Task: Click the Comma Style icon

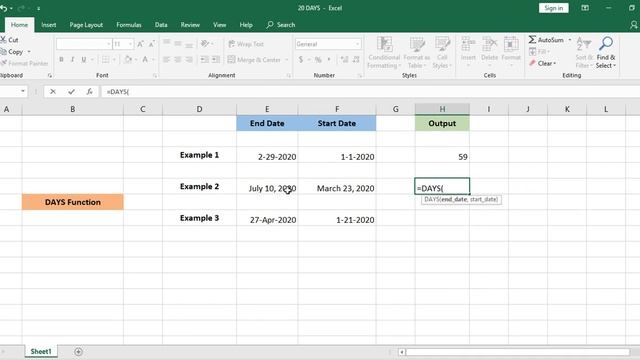Action: (x=329, y=60)
